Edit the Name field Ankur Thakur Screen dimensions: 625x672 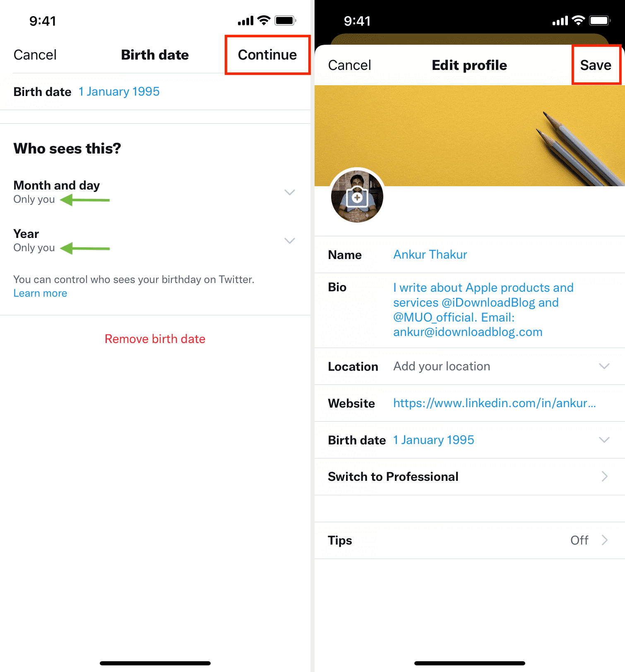point(430,254)
